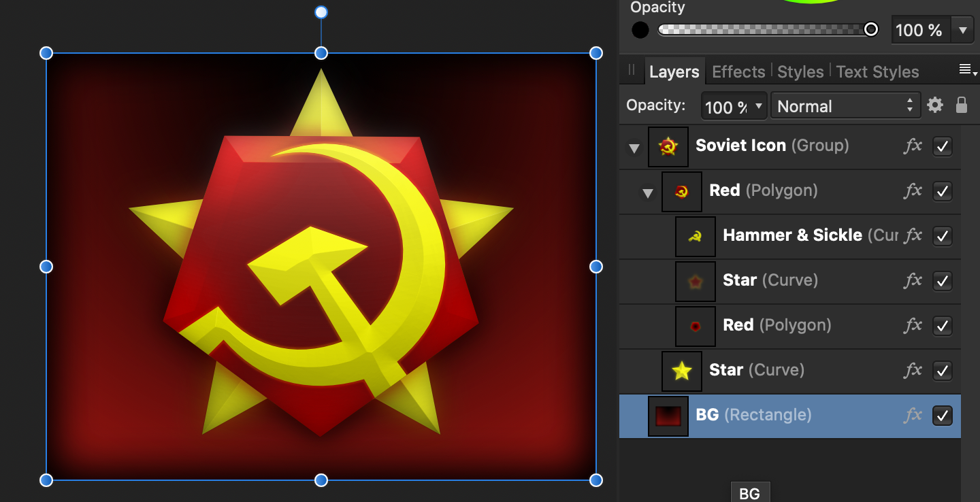This screenshot has width=980, height=502.
Task: Toggle visibility of the BG rectangle layer
Action: coord(942,414)
